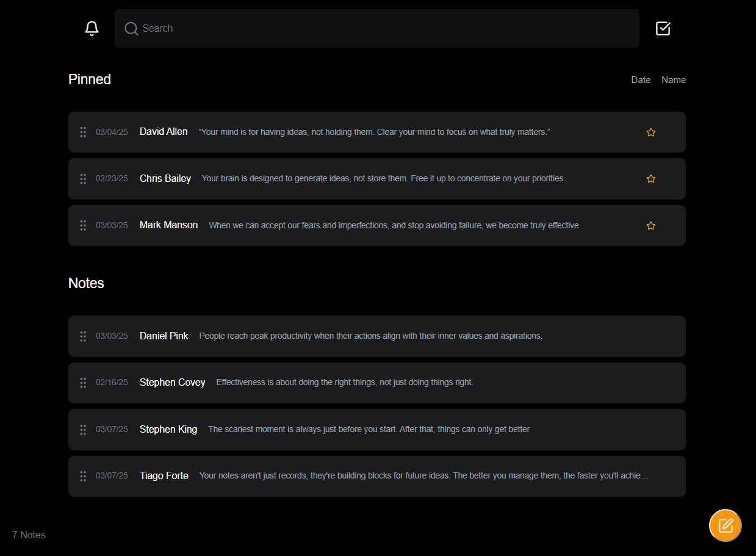This screenshot has height=556, width=756.
Task: Sort notes by Name
Action: click(673, 80)
